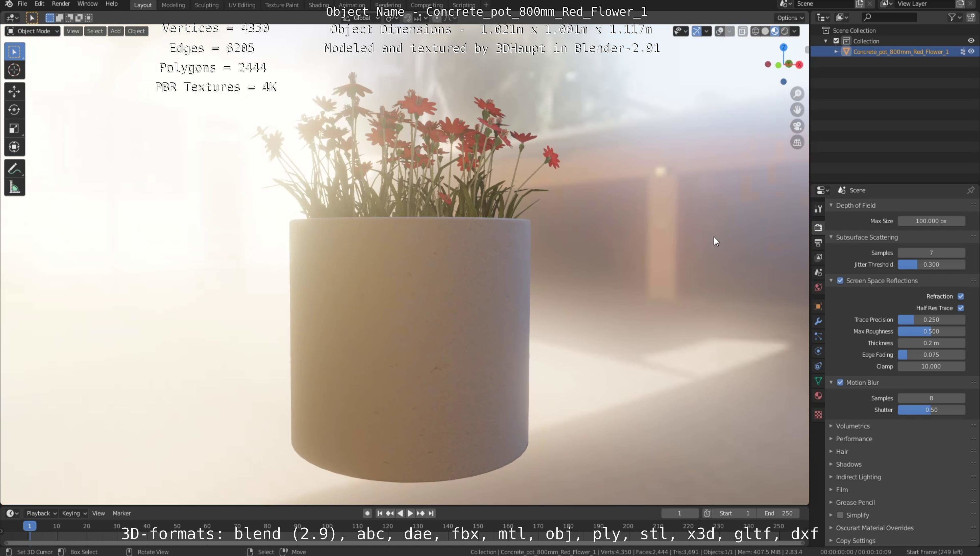The height and width of the screenshot is (556, 980).
Task: Uncheck Half Res Trace
Action: [961, 308]
